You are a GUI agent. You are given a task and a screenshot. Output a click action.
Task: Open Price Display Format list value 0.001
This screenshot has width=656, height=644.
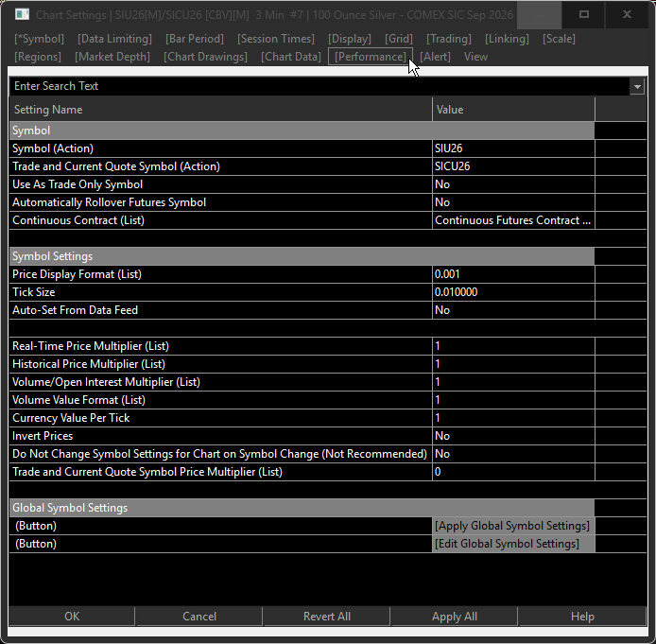(513, 274)
